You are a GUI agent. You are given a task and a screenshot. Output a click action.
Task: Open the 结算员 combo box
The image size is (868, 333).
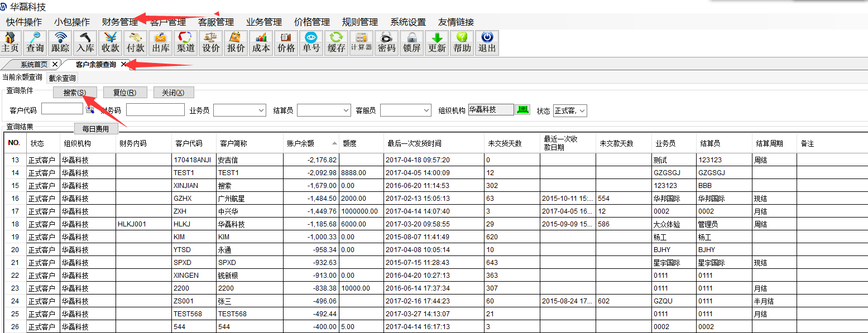346,111
